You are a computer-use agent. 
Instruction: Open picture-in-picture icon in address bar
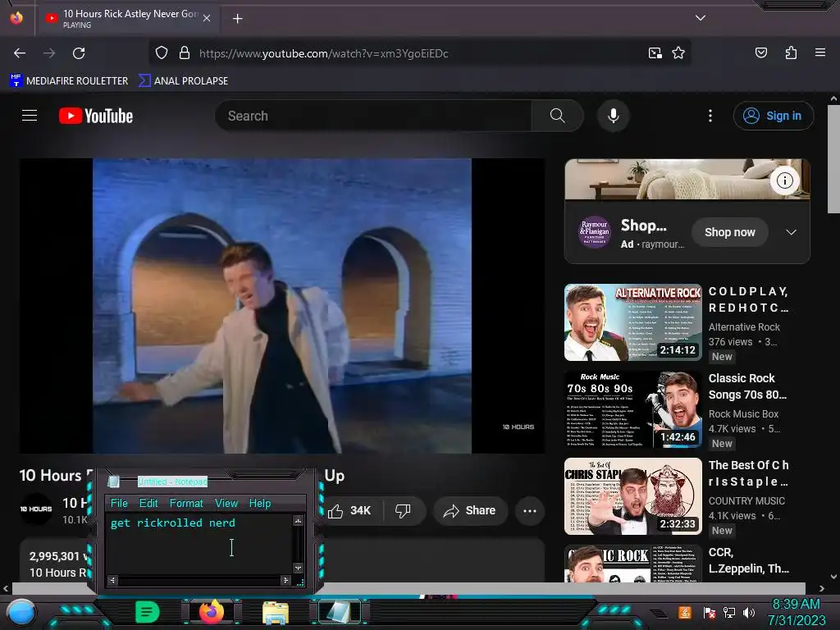(655, 53)
